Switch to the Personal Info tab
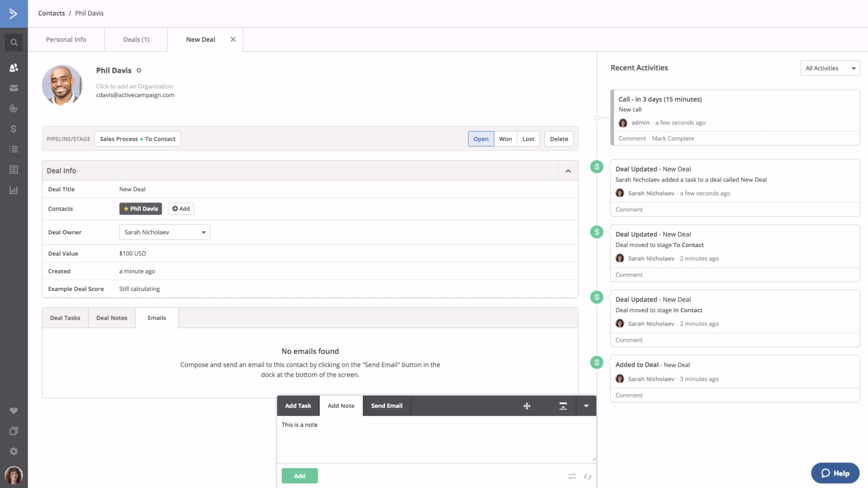 (66, 39)
